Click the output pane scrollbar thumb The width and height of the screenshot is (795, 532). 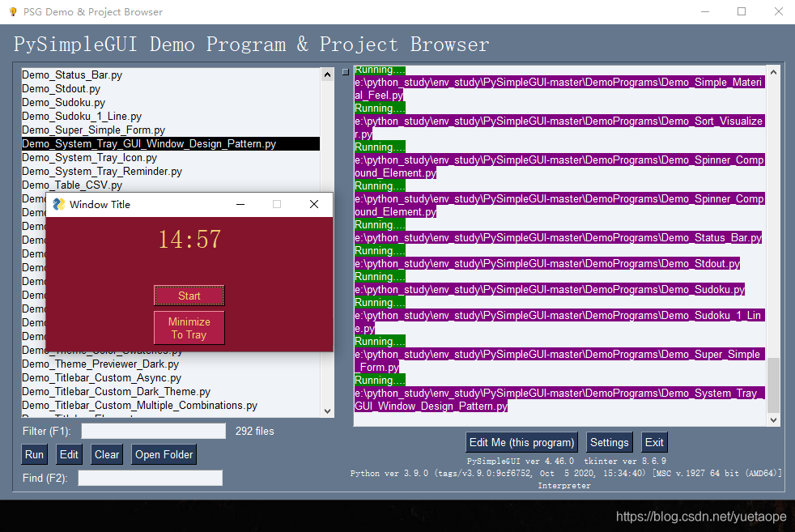click(x=773, y=385)
